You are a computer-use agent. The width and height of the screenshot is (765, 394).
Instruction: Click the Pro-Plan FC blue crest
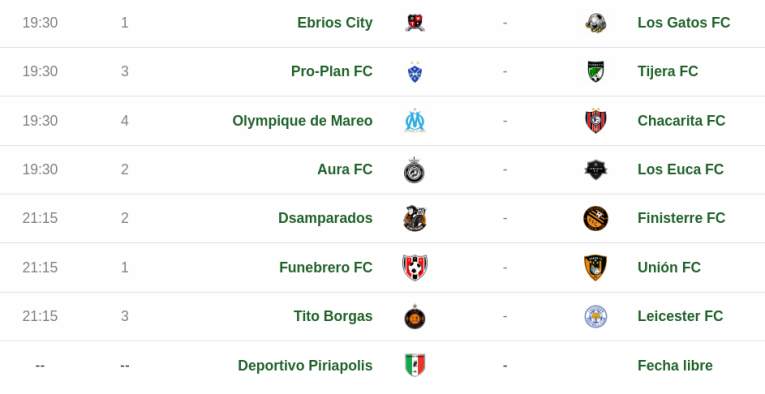click(x=415, y=72)
